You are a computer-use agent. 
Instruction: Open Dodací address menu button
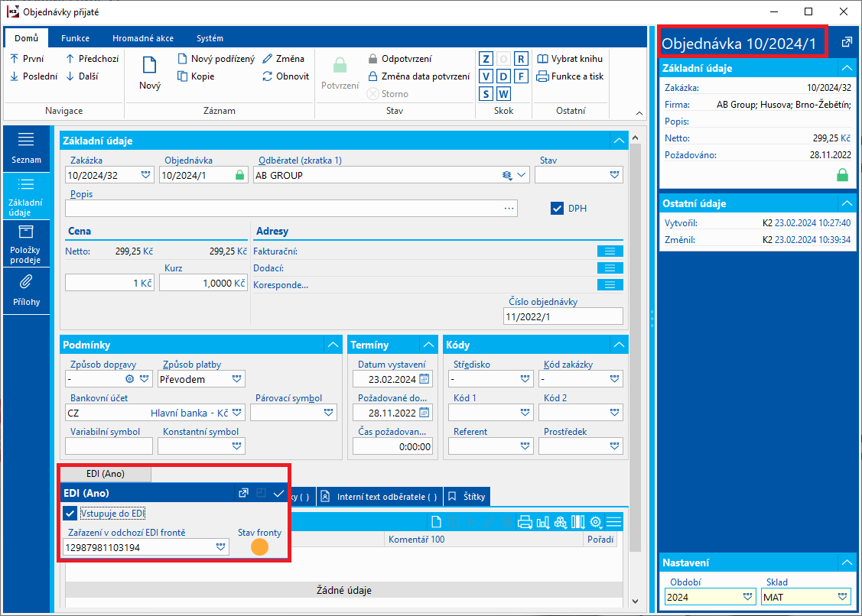pyautogui.click(x=610, y=268)
